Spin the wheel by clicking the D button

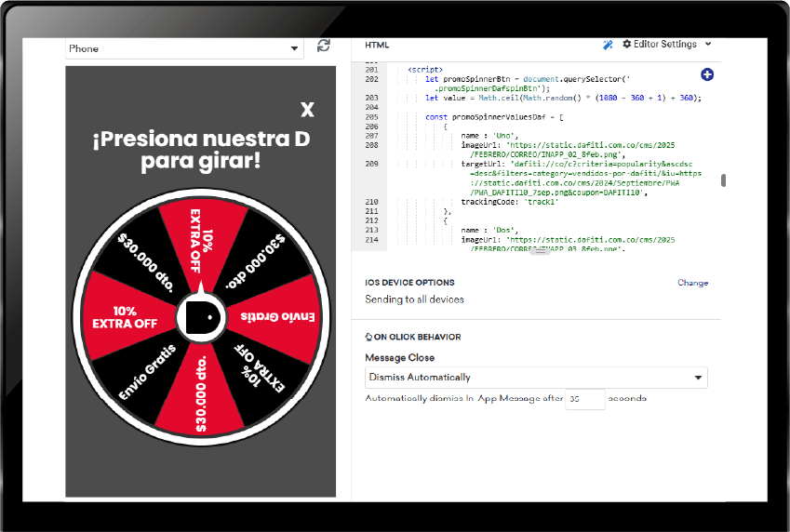click(x=202, y=318)
